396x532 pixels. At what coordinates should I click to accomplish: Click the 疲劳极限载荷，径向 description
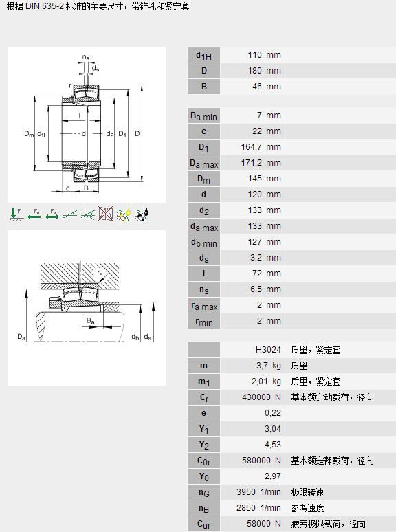tap(328, 524)
